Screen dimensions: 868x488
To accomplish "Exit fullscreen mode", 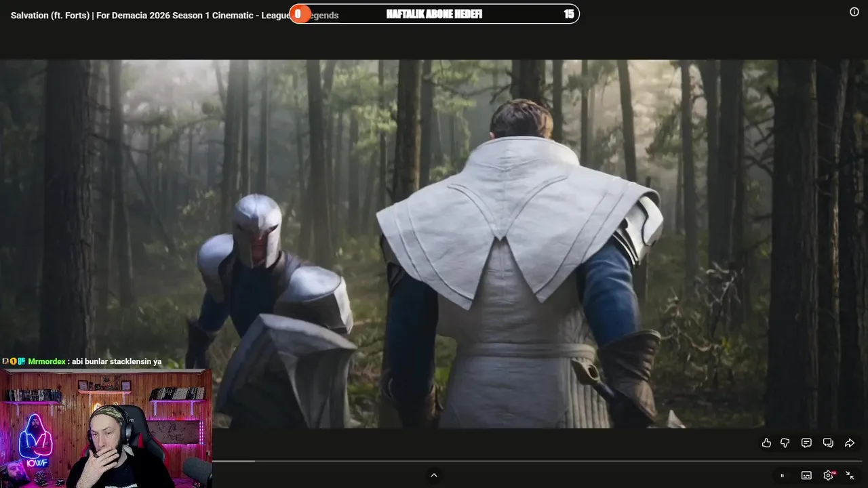I will point(850,476).
